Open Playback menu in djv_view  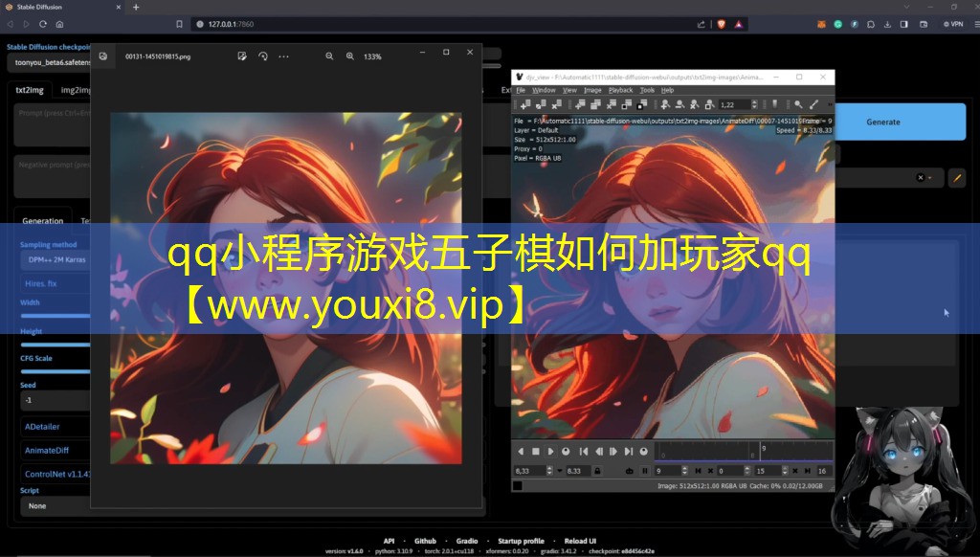620,90
